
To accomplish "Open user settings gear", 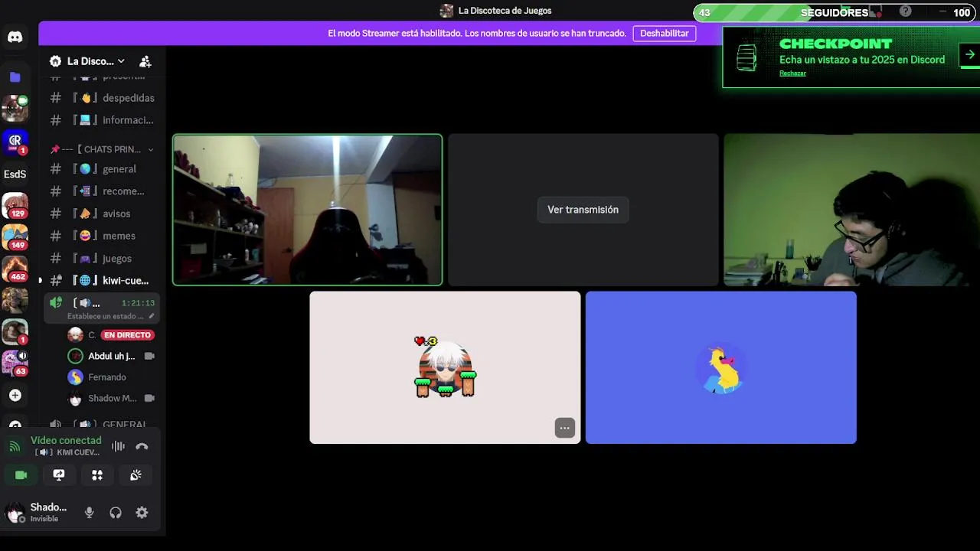I will click(142, 513).
